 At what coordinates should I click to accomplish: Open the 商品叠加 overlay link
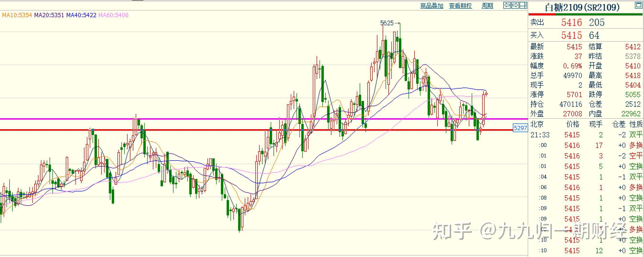pos(431,6)
